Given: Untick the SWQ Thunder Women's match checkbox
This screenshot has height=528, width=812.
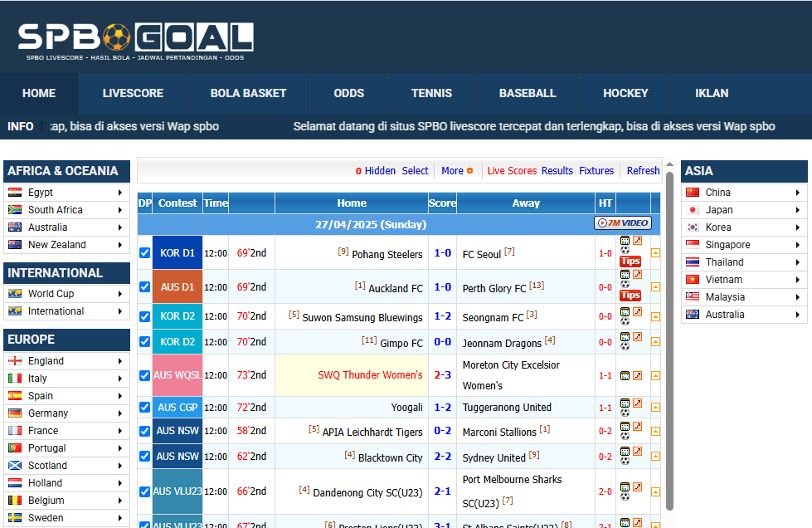Looking at the screenshot, I should [x=145, y=375].
